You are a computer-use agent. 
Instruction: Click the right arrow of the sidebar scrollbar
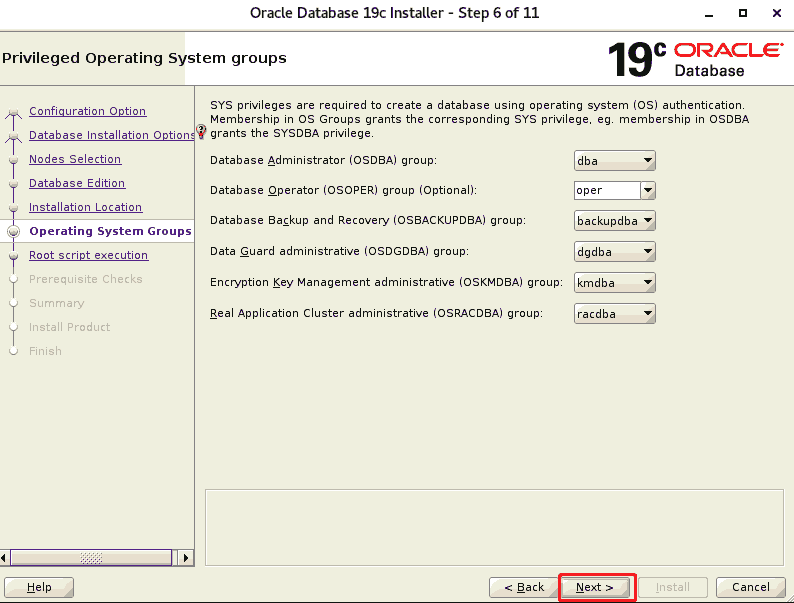185,558
